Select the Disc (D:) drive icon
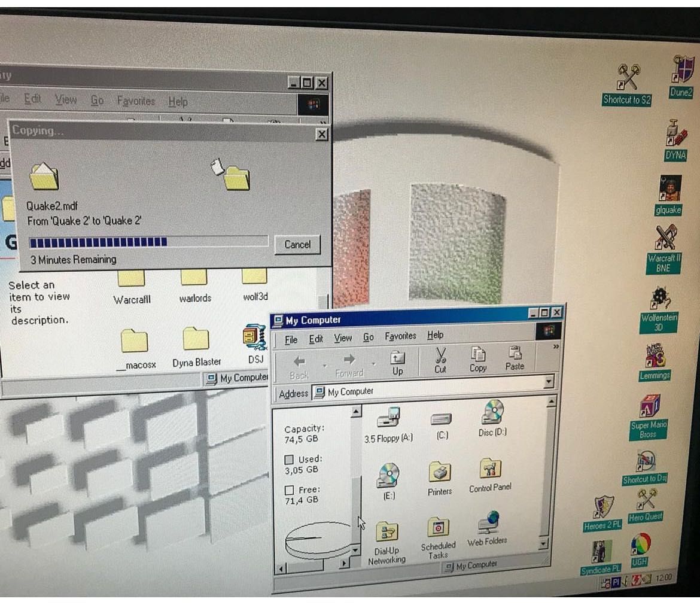Viewport: 700px width, 608px height. click(x=492, y=418)
